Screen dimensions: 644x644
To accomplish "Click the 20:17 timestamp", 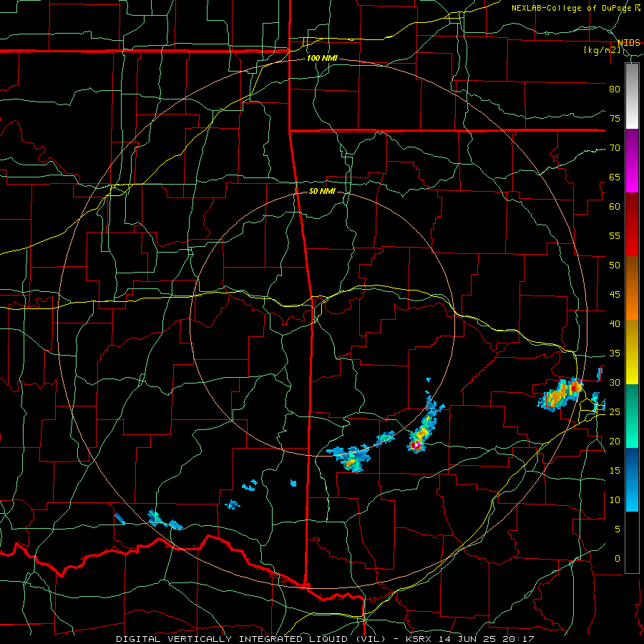I will coord(519,639).
